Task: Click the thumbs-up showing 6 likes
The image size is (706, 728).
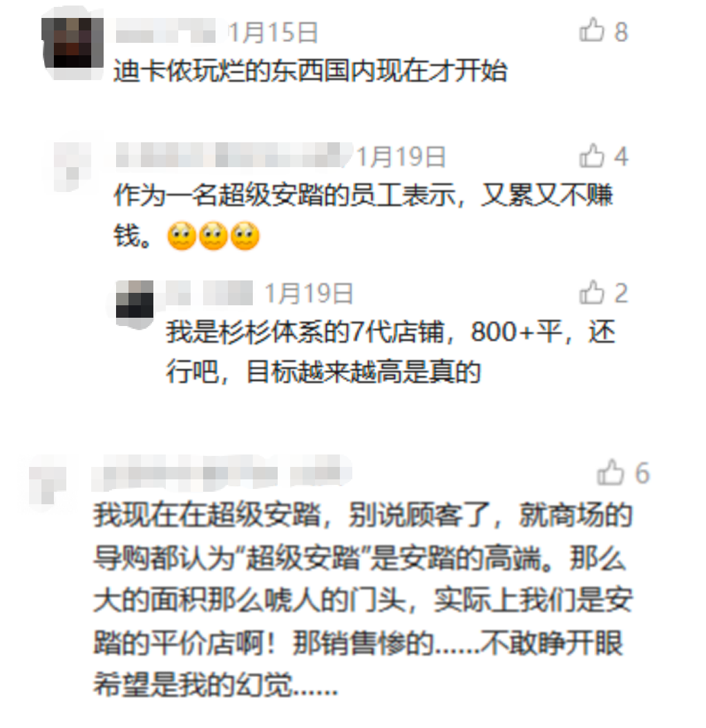Action: pos(610,472)
